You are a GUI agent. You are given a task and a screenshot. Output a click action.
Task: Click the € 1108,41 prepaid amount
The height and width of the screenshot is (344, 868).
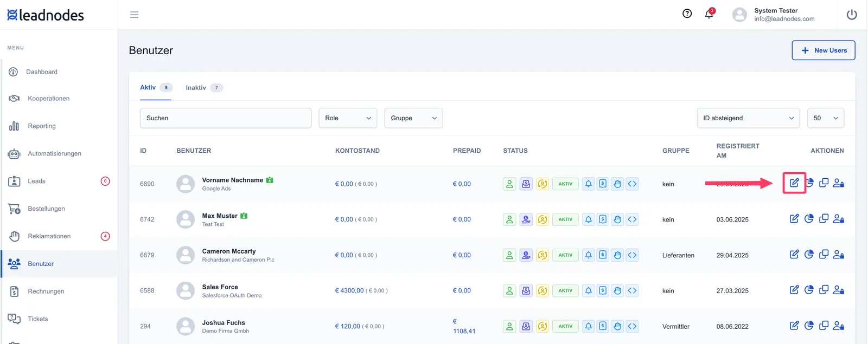pos(464,326)
